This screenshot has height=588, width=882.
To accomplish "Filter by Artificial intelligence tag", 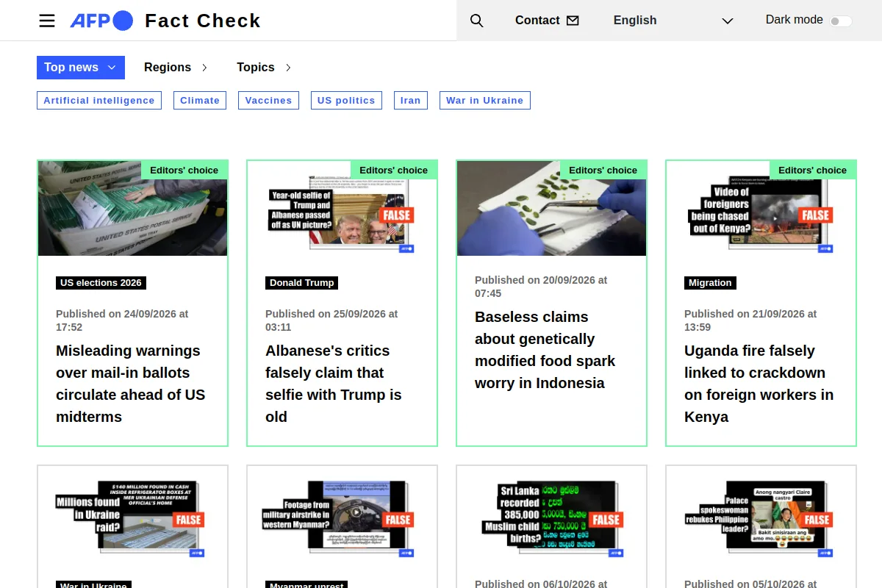I will 99,101.
